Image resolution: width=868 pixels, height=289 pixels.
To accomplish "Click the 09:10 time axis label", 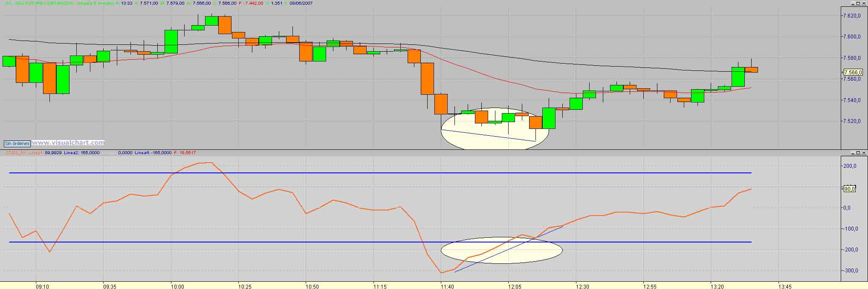I will (43, 286).
